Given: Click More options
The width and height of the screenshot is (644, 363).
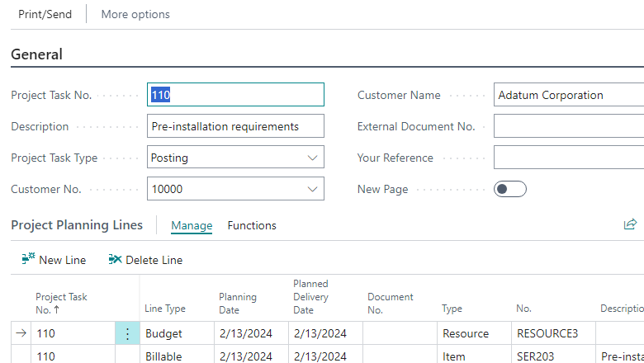Looking at the screenshot, I should 135,14.
